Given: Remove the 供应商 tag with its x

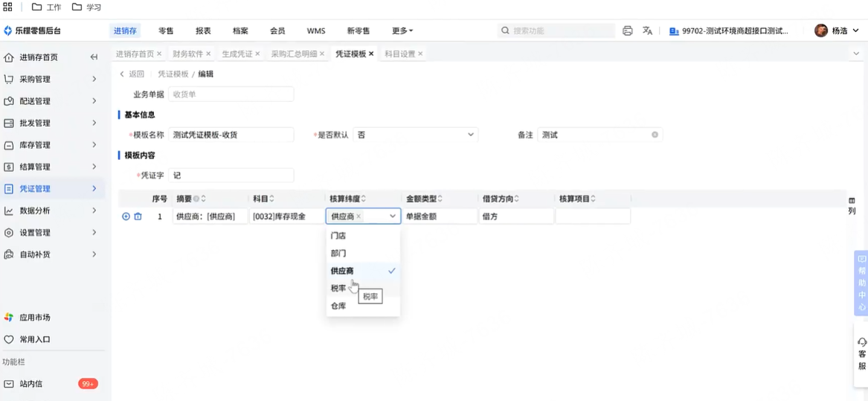Looking at the screenshot, I should click(x=359, y=216).
